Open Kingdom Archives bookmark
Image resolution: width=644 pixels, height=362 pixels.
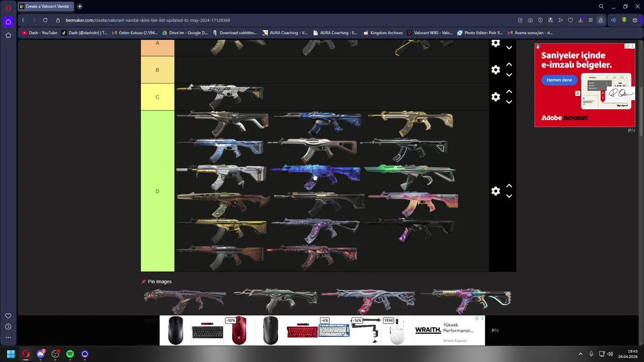pyautogui.click(x=383, y=33)
